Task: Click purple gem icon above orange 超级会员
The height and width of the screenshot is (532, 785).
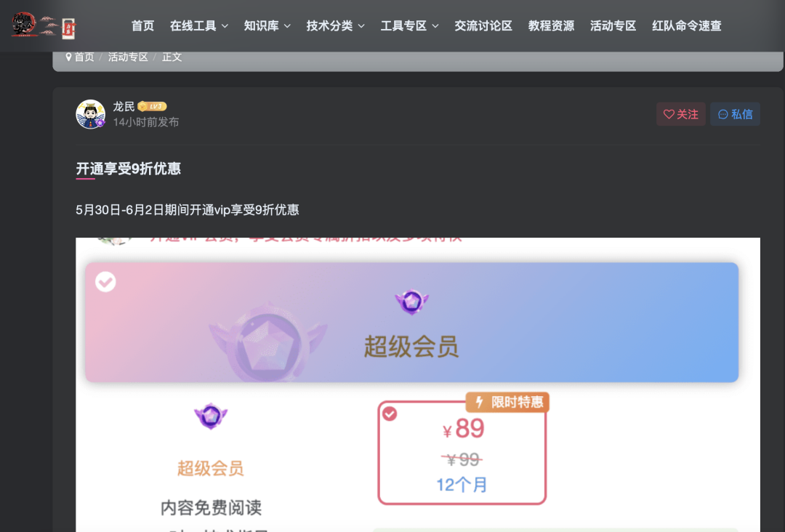Action: [211, 416]
